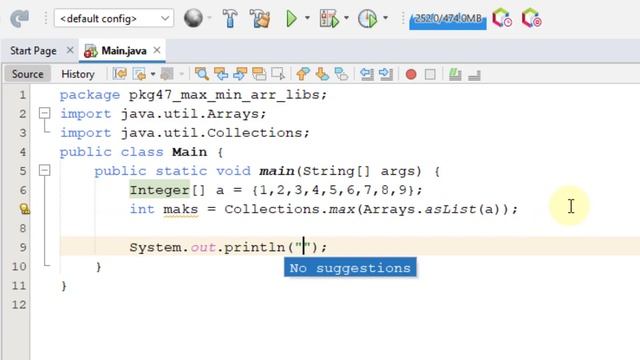Click the main method name on line 5
The height and width of the screenshot is (360, 640).
pyautogui.click(x=276, y=171)
